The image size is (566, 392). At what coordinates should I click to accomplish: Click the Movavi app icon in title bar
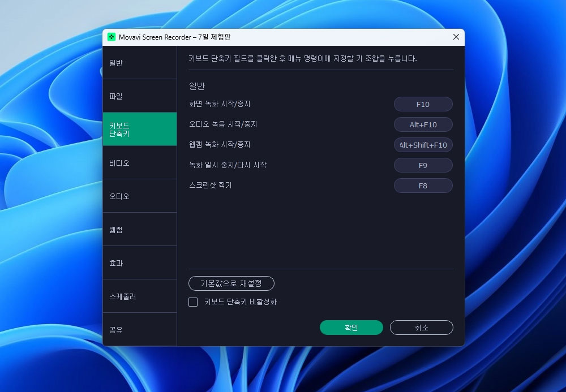pos(112,37)
